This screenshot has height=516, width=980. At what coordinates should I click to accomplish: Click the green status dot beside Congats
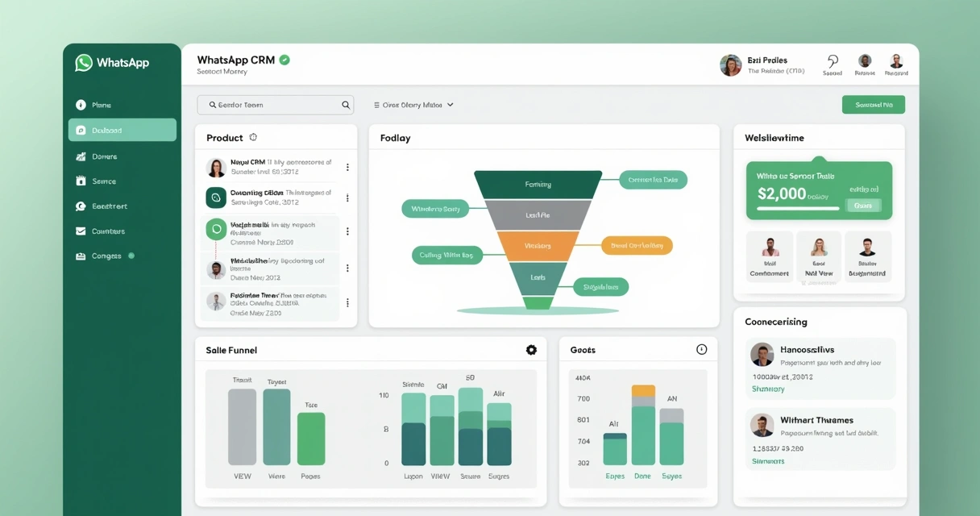131,256
